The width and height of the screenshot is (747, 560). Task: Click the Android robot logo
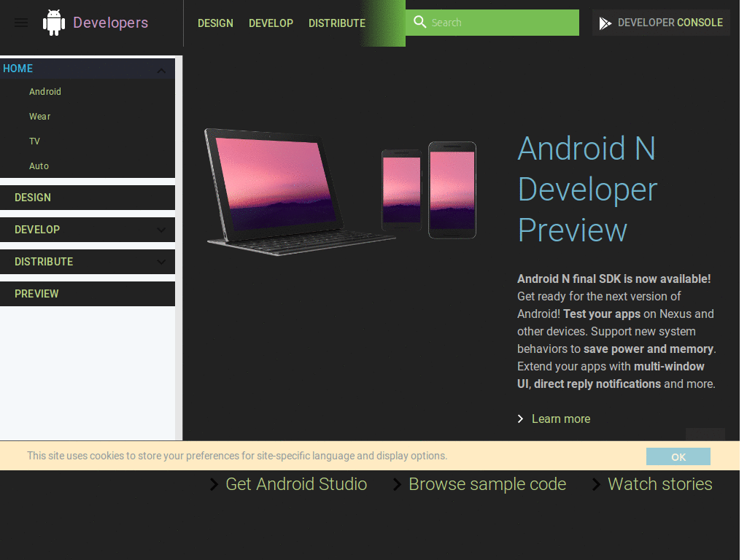click(54, 23)
